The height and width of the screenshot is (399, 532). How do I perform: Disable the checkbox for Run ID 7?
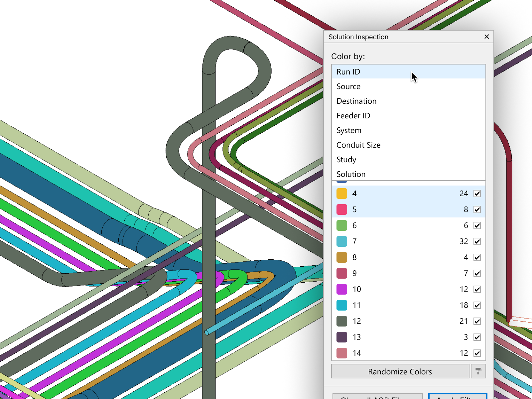(477, 241)
